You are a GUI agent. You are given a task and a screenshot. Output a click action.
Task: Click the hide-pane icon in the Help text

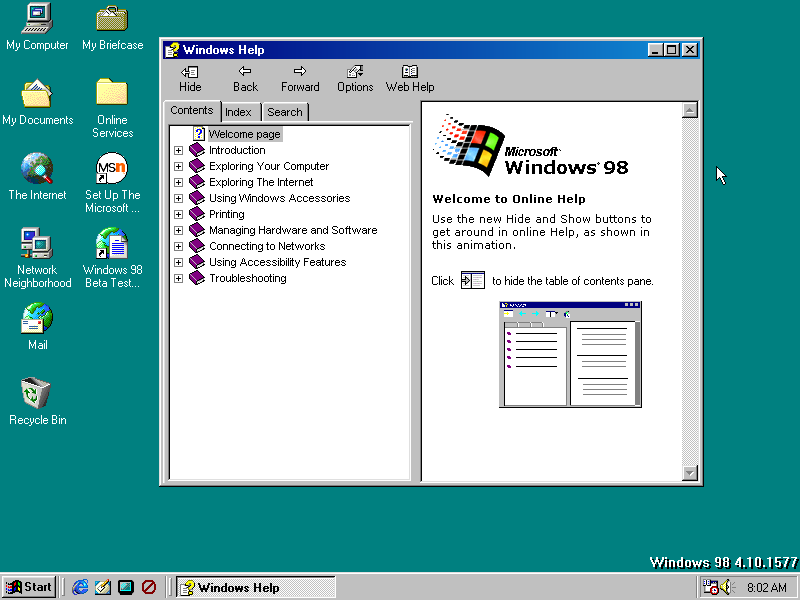pos(472,280)
